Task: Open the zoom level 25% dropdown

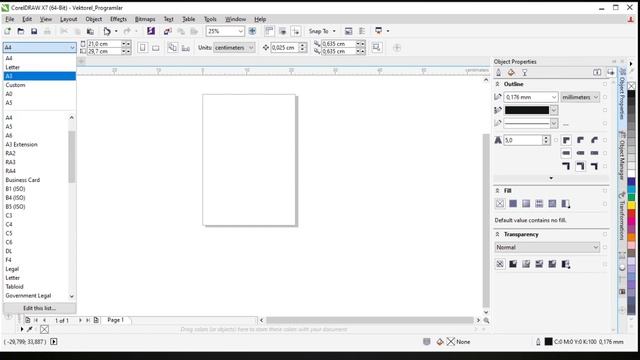Action: coord(240,31)
